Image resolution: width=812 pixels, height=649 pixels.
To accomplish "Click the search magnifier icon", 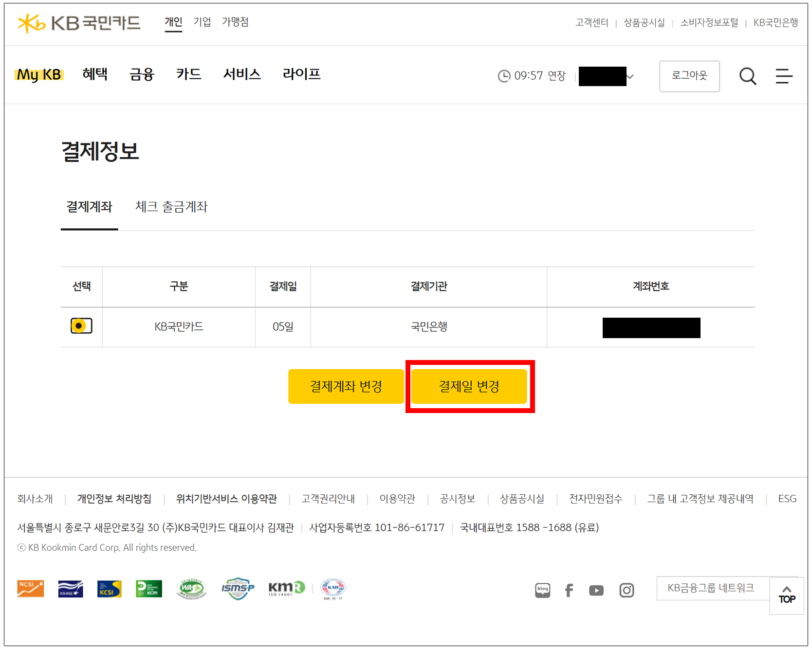I will [747, 76].
